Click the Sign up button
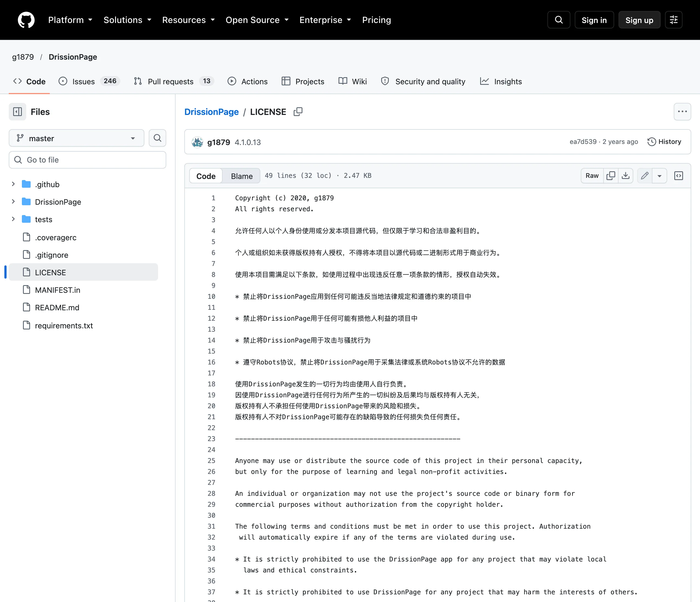700x602 pixels. click(639, 20)
